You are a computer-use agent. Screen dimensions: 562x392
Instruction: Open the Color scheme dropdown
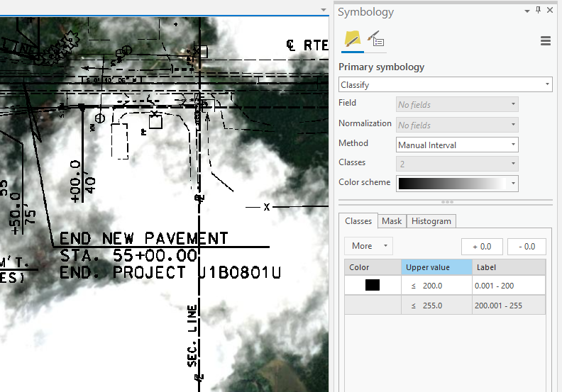coord(457,184)
